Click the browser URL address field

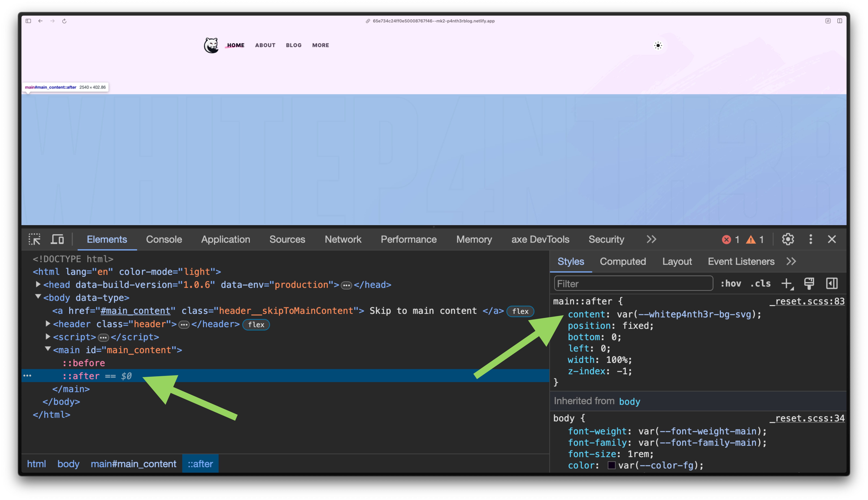click(430, 21)
